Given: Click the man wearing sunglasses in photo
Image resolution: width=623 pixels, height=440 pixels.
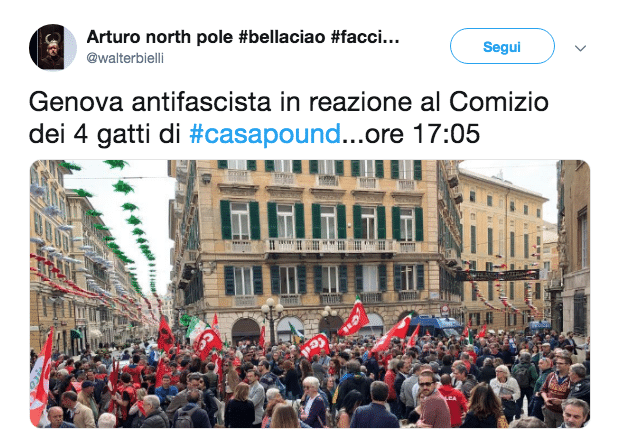Looking at the screenshot, I should coord(431,397).
